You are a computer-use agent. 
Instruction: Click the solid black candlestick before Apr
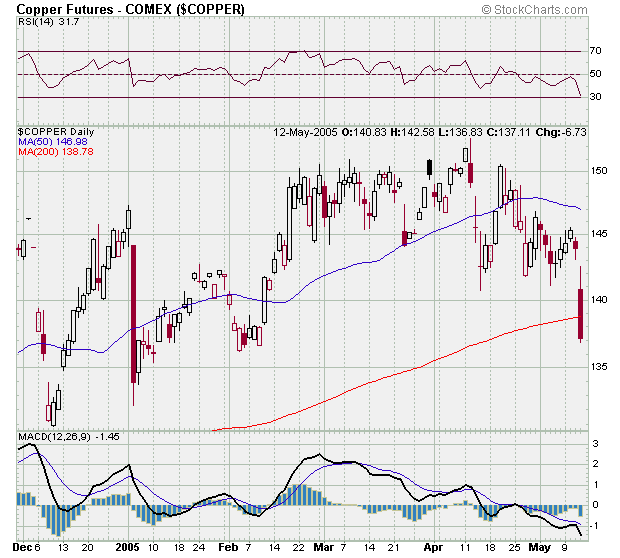pyautogui.click(x=429, y=168)
